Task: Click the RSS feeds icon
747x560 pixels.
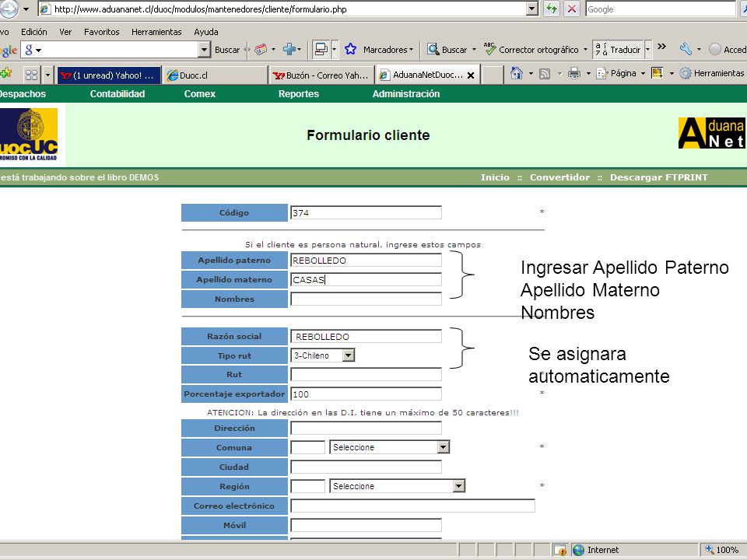Action: [545, 73]
